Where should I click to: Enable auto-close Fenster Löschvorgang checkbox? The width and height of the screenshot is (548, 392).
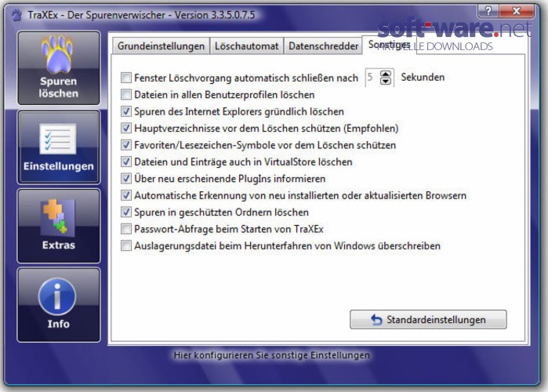125,78
